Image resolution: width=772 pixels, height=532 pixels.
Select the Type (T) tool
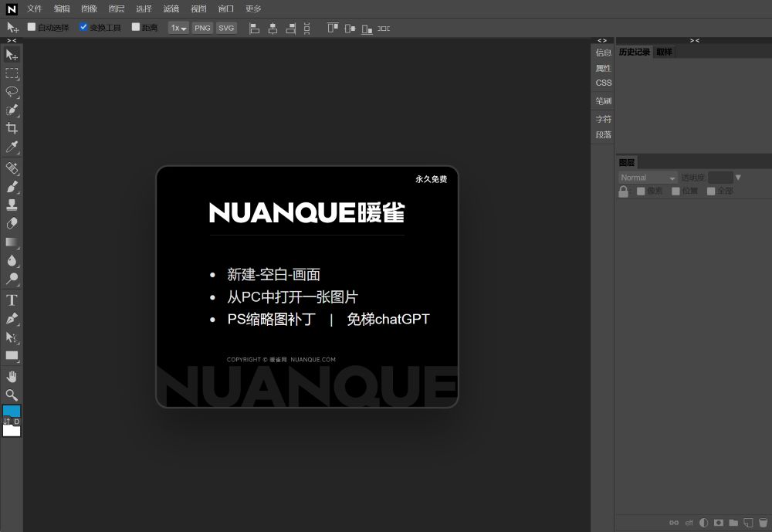(12, 300)
